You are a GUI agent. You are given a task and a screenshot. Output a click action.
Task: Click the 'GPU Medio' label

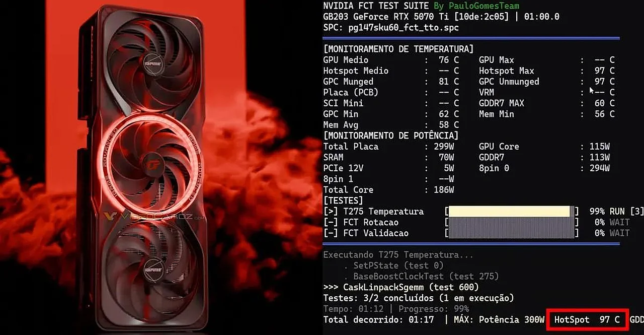pyautogui.click(x=347, y=60)
